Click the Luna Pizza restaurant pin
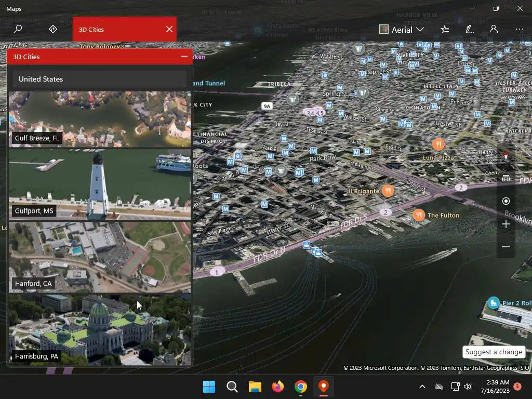 pos(438,144)
